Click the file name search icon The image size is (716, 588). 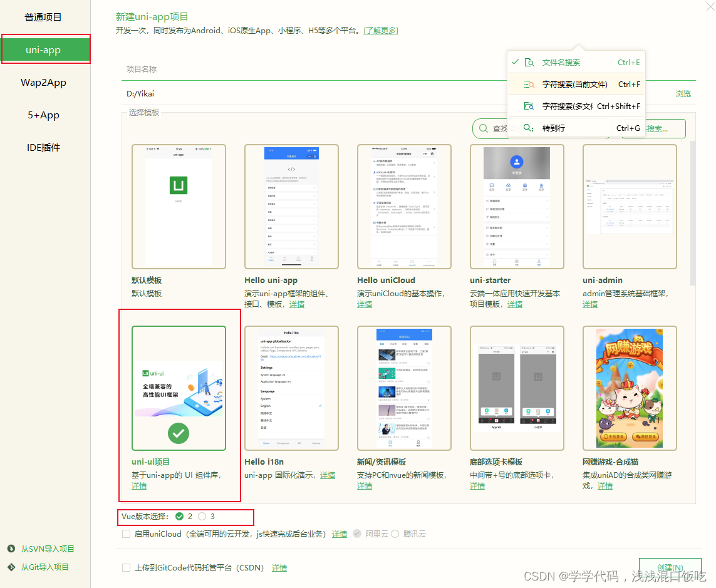[529, 63]
